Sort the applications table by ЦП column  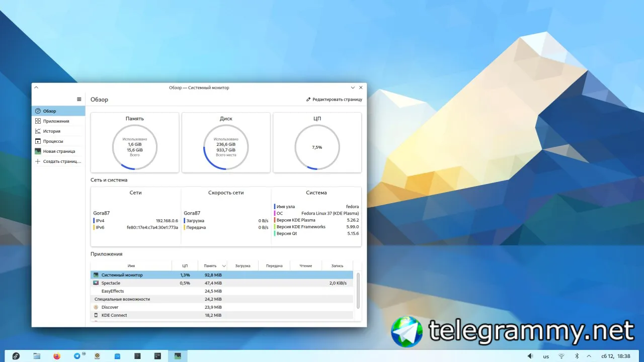(185, 266)
